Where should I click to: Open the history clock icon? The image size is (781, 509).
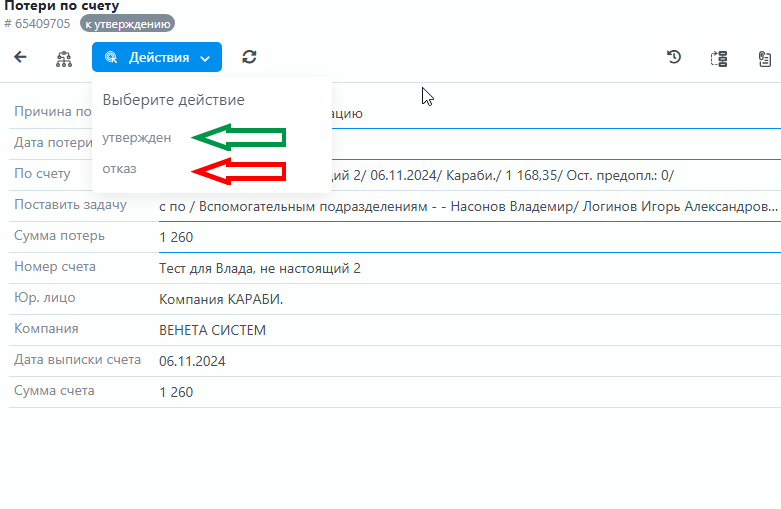point(674,58)
